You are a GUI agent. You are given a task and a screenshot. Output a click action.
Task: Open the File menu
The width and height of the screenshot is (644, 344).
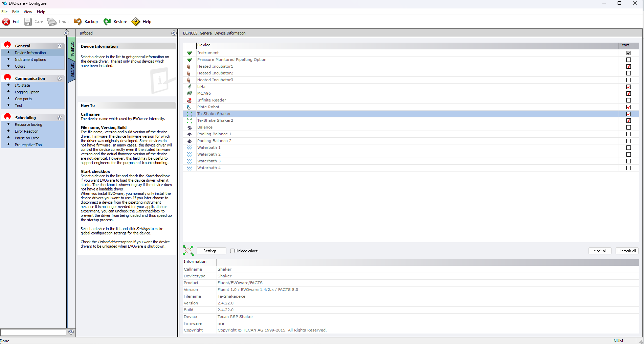click(x=4, y=12)
